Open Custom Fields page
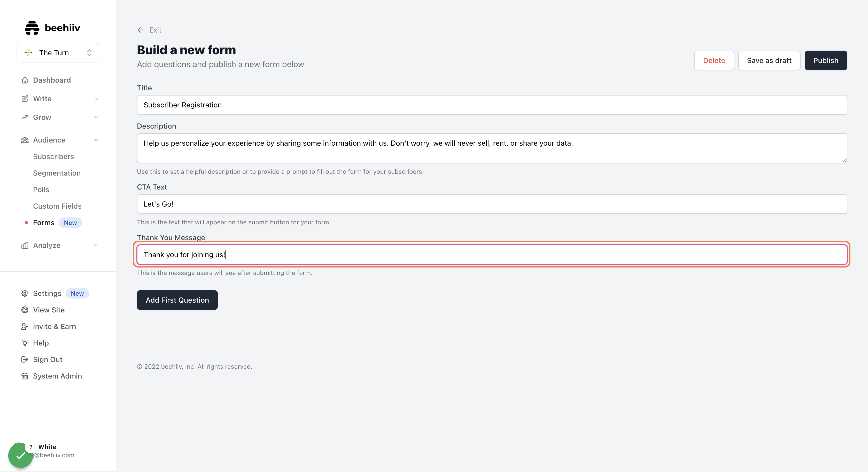 57,206
